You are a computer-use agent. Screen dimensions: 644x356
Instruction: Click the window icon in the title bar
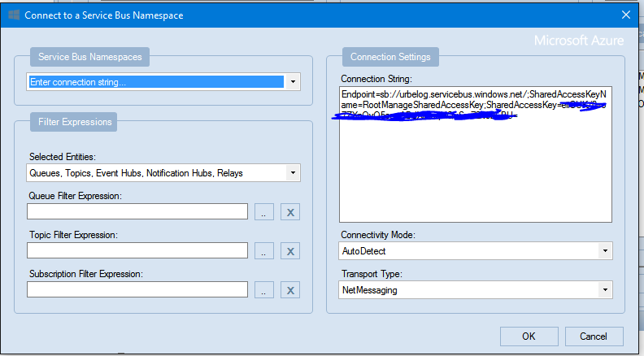13,15
